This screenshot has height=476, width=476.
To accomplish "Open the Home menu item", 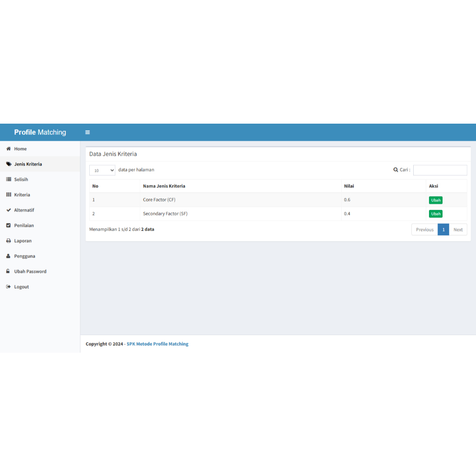I will 40,149.
